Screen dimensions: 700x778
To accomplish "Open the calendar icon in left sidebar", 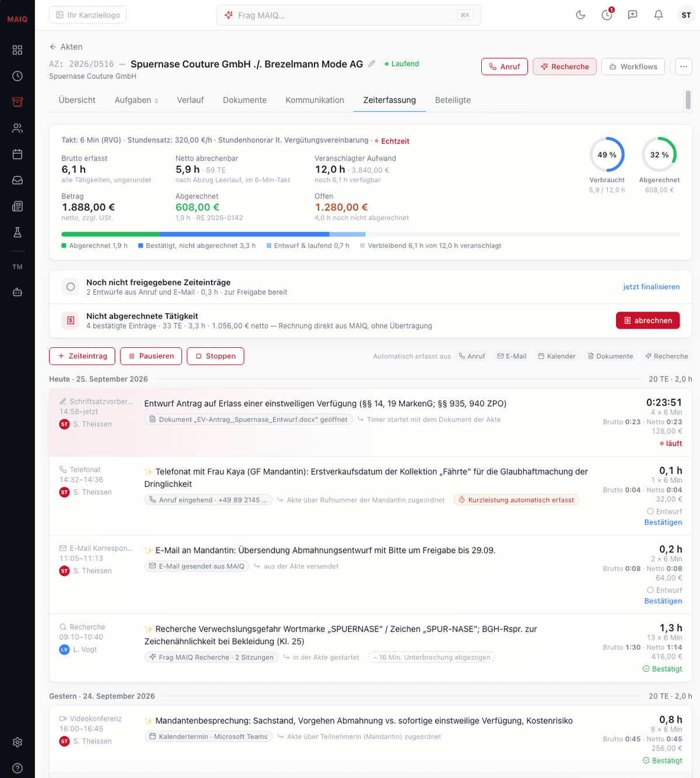I will click(17, 154).
